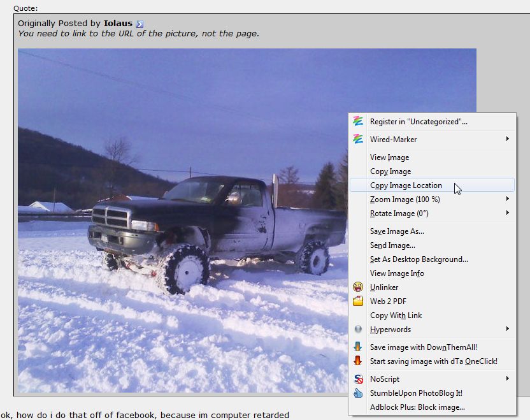Expand the NoScript submenu arrow
Viewport: 530px width, 420px height.
(507, 379)
